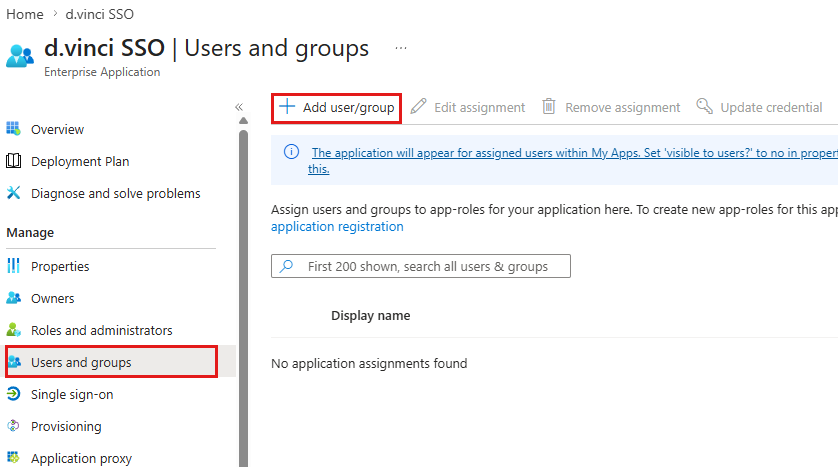The image size is (838, 467).
Task: Click the Roles and administrators icon
Action: [13, 330]
